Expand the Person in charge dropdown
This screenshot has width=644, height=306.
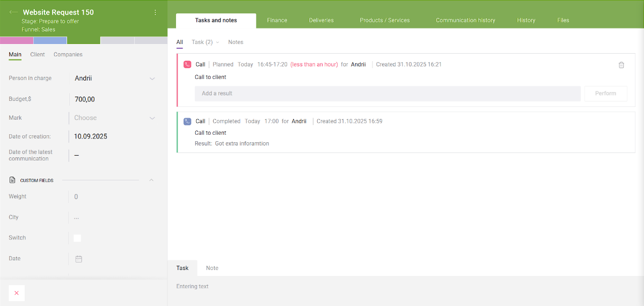tap(152, 78)
